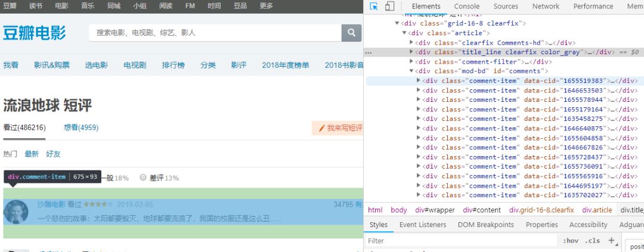Image resolution: width=644 pixels, height=252 pixels.
Task: Click 同城 in the top bar
Action: click(x=114, y=6)
